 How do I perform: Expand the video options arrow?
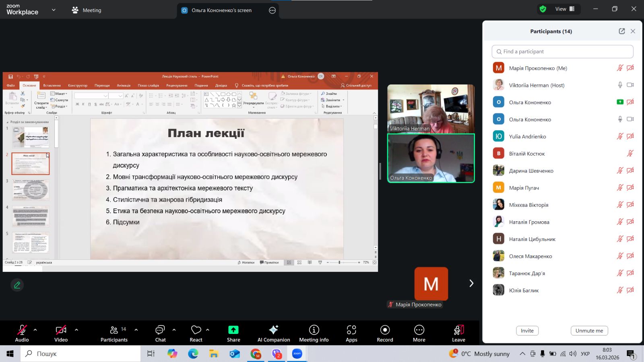pyautogui.click(x=76, y=330)
